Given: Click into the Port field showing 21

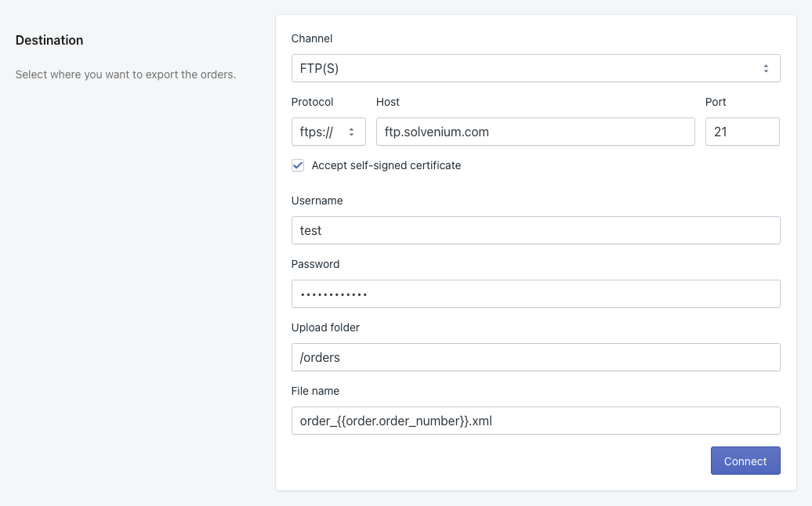Looking at the screenshot, I should pos(741,132).
